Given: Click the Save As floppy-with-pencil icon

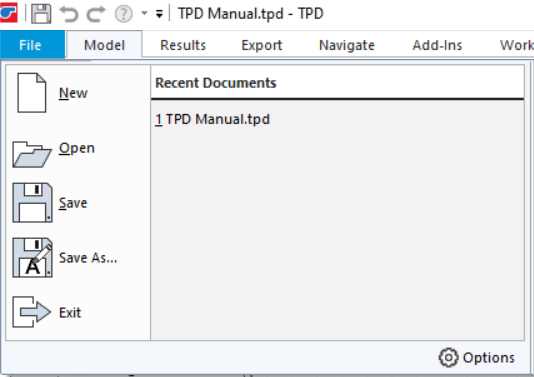Looking at the screenshot, I should point(32,257).
